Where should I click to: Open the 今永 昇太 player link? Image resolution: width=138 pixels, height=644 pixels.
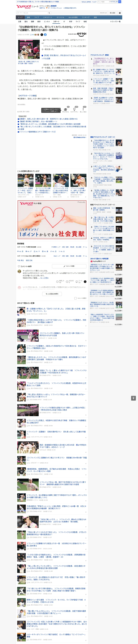click(21, 260)
